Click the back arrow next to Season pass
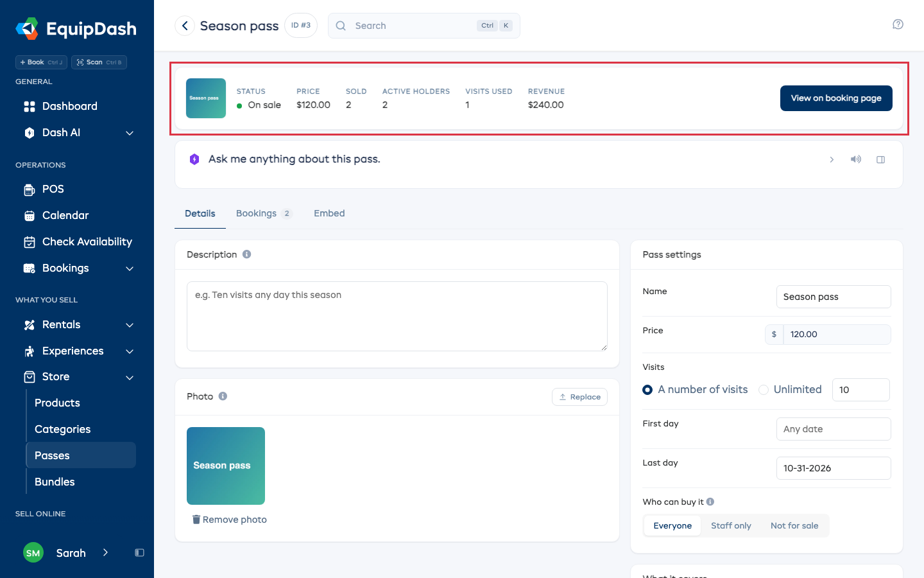 [185, 26]
